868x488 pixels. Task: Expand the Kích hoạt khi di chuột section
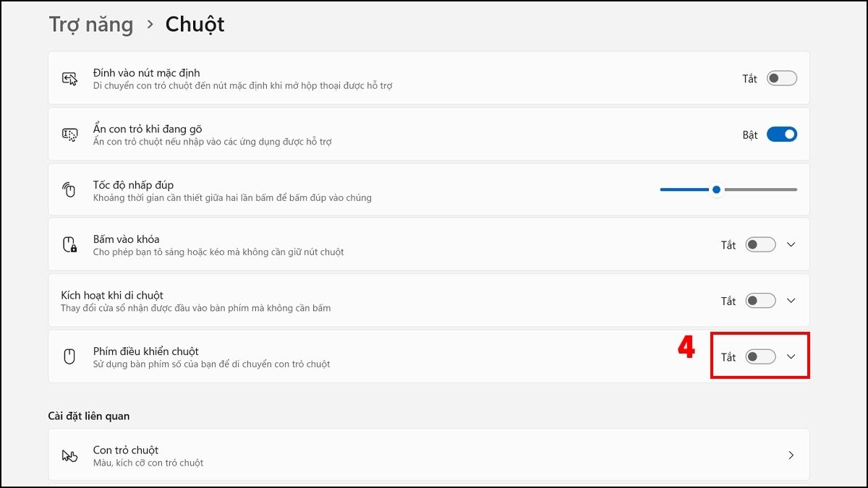[791, 301]
